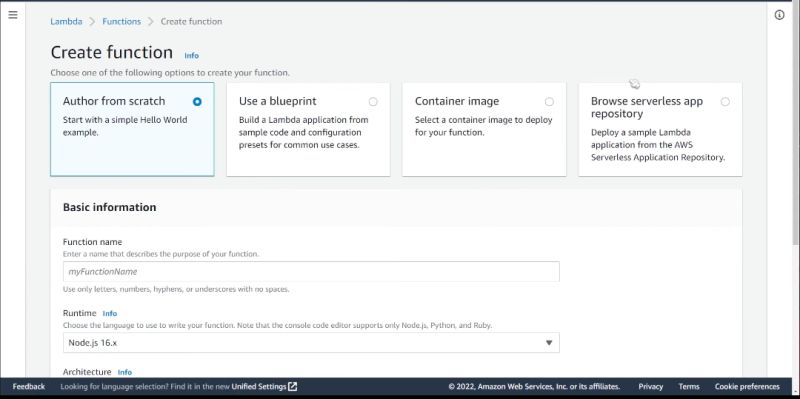This screenshot has height=399, width=800.
Task: Click the Create function breadcrumb text
Action: pyautogui.click(x=191, y=21)
